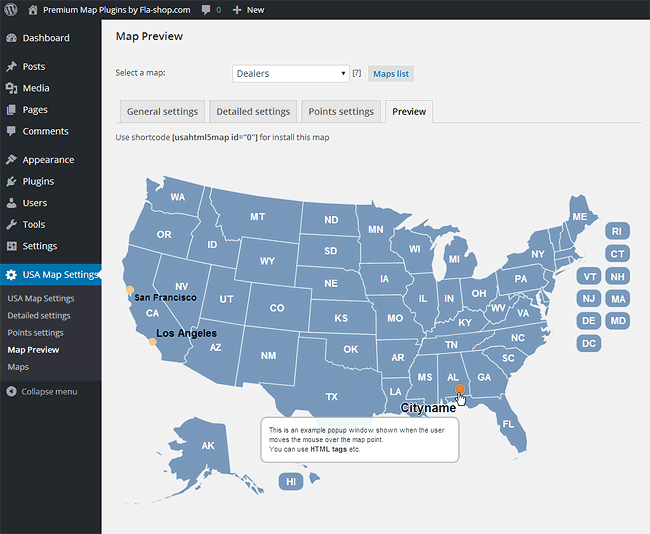The height and width of the screenshot is (534, 650).
Task: Open the Dealers map dropdown
Action: pyautogui.click(x=291, y=73)
